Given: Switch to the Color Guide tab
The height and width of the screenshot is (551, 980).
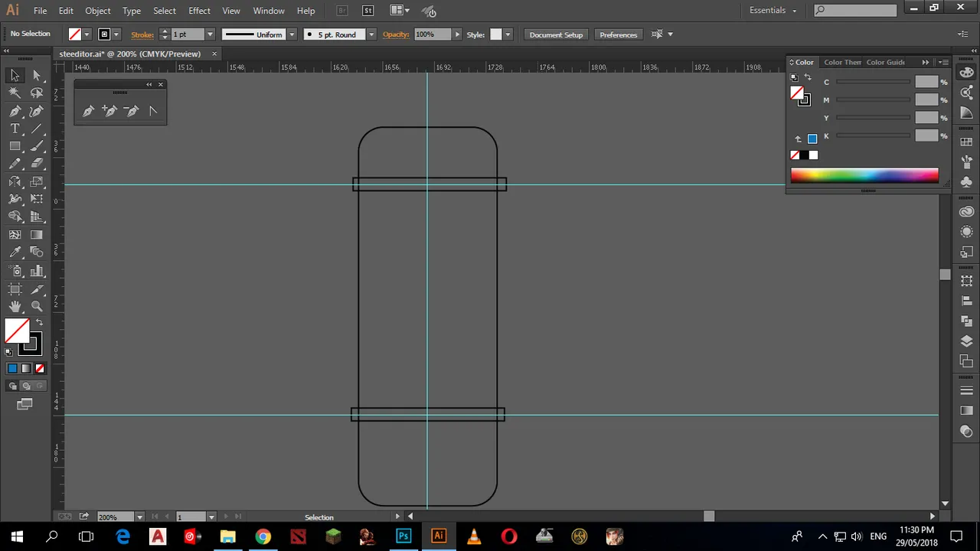Looking at the screenshot, I should point(885,62).
